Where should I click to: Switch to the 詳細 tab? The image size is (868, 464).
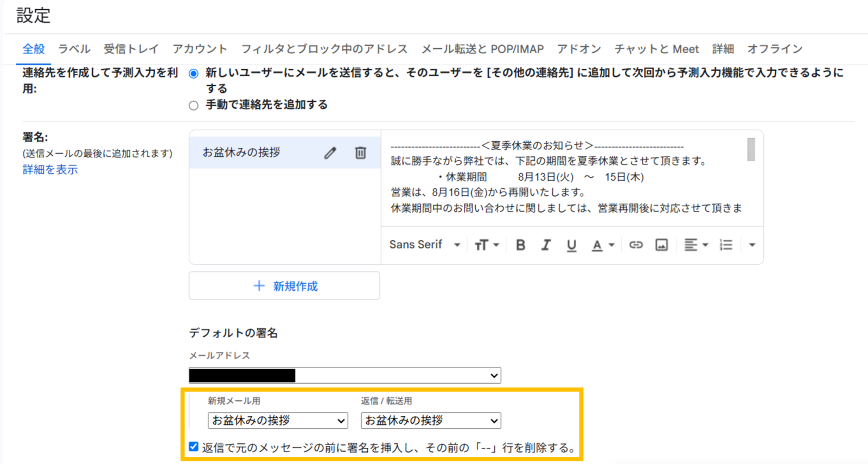723,49
